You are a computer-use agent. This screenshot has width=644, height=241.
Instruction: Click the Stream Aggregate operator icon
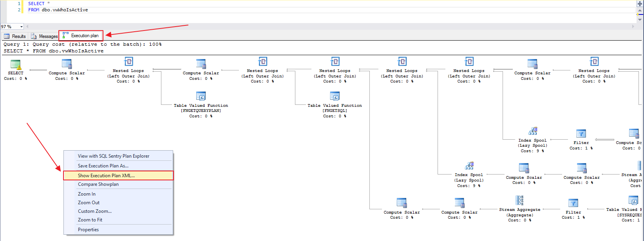519,200
